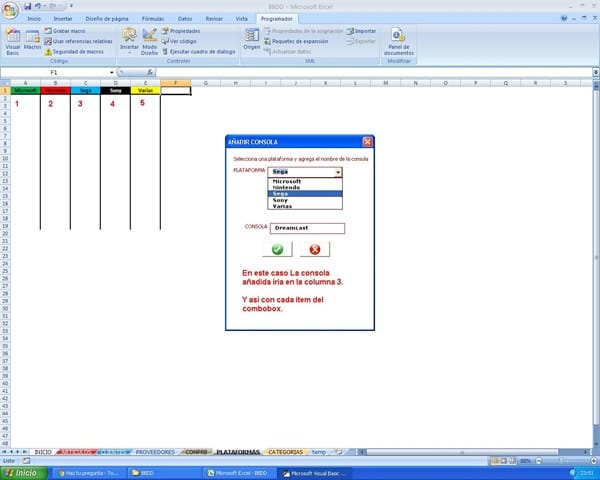Click the Office button orb
The height and width of the screenshot is (480, 600).
[10, 10]
